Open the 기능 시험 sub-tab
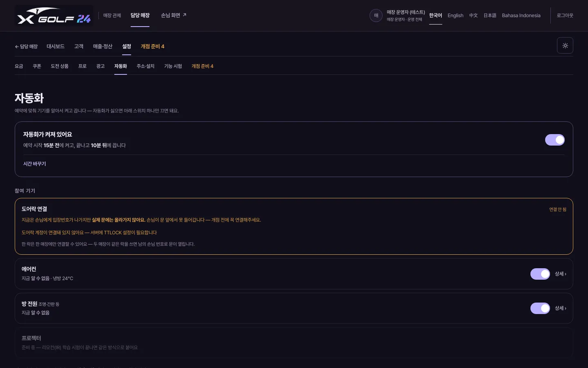This screenshot has height=368, width=588. point(173,66)
